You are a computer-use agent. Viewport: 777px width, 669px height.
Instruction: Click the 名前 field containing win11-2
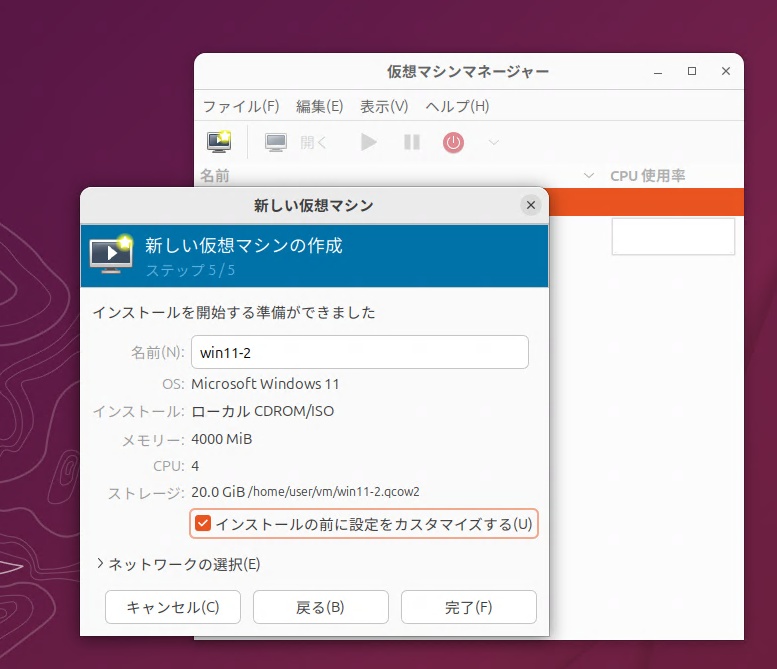coord(359,352)
